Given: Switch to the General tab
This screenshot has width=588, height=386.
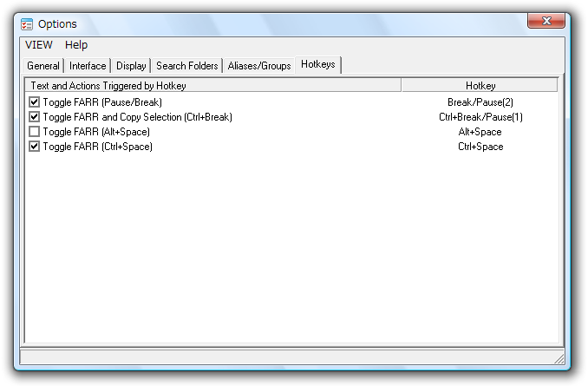Looking at the screenshot, I should [43, 66].
